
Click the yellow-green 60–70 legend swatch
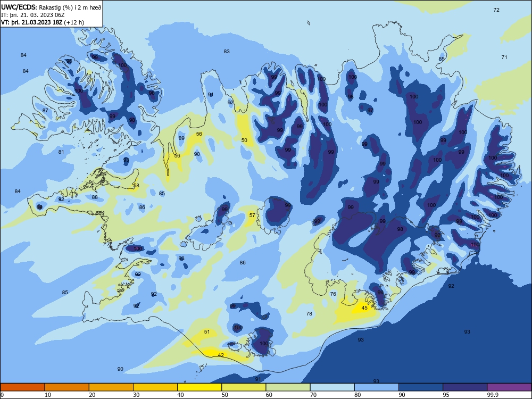[288, 387]
